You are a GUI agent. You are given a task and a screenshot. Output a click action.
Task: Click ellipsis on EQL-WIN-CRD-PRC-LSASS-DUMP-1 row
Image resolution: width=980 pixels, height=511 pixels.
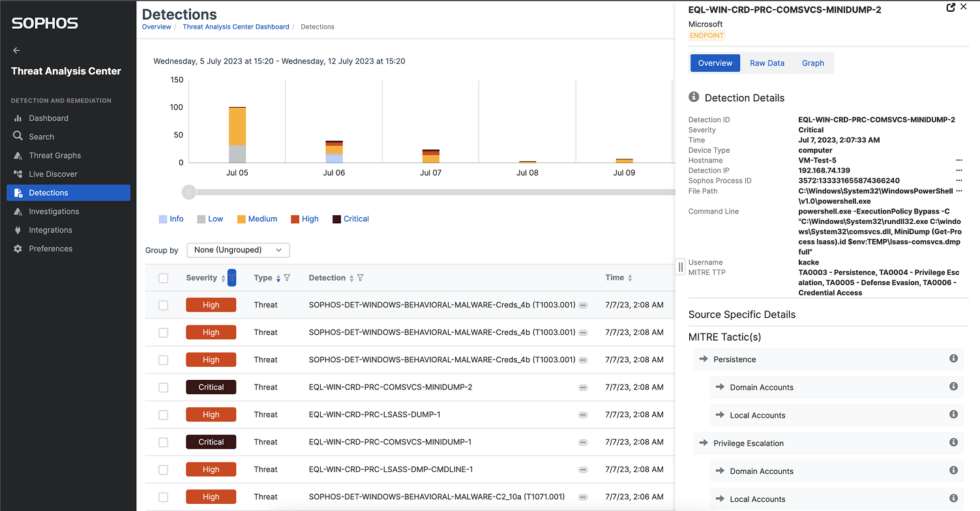tap(583, 415)
